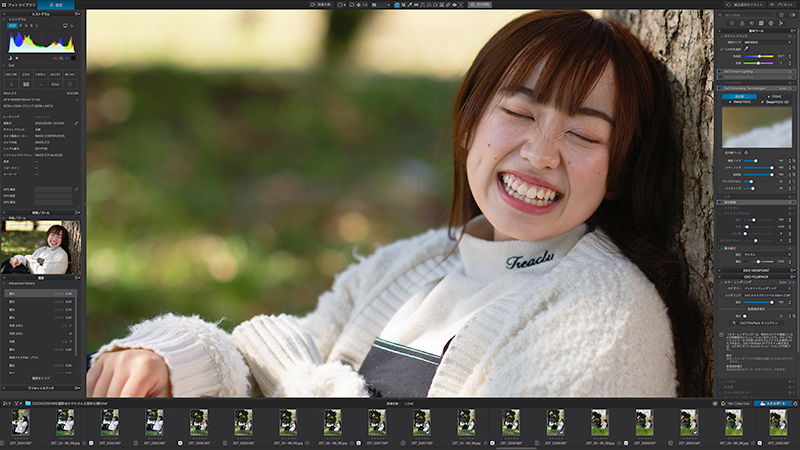The width and height of the screenshot is (800, 450).
Task: Switch to the Photo Library tab
Action: click(19, 5)
